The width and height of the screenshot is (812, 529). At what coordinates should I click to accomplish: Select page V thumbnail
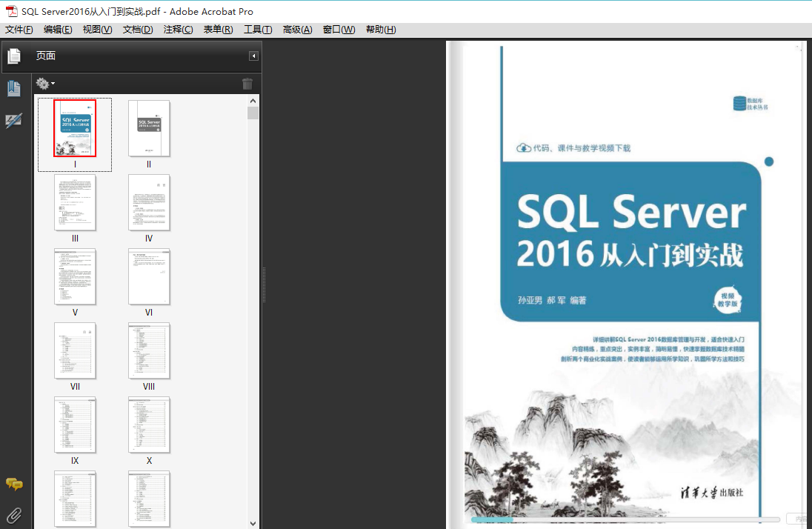pos(75,276)
